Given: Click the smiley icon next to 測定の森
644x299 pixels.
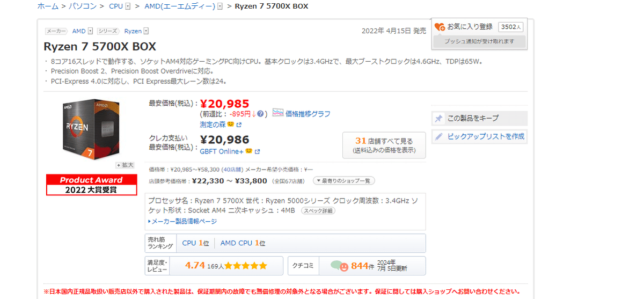Looking at the screenshot, I should (230, 125).
